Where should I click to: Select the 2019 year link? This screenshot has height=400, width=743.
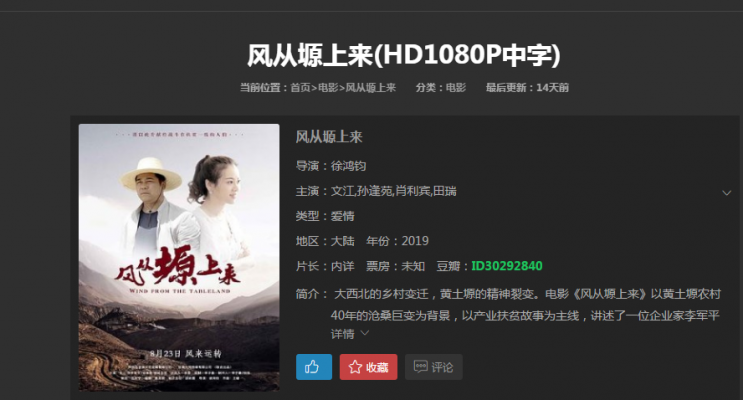point(415,241)
